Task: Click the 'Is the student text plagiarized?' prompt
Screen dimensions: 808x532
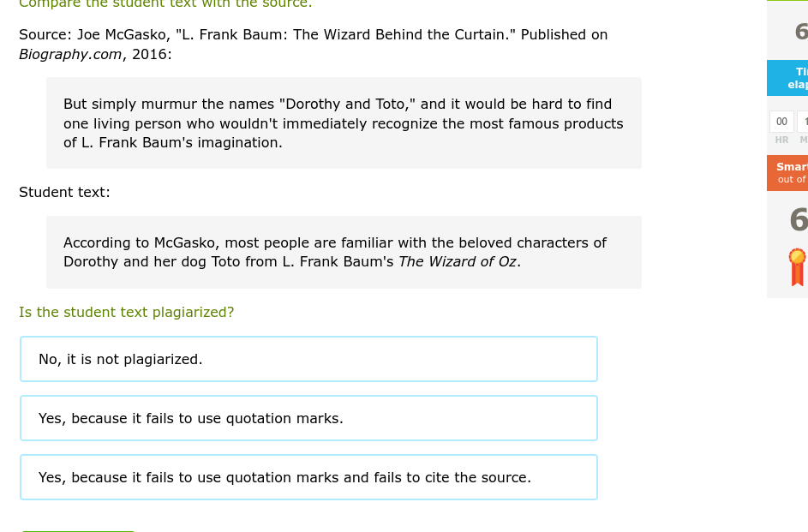Action: [126, 312]
